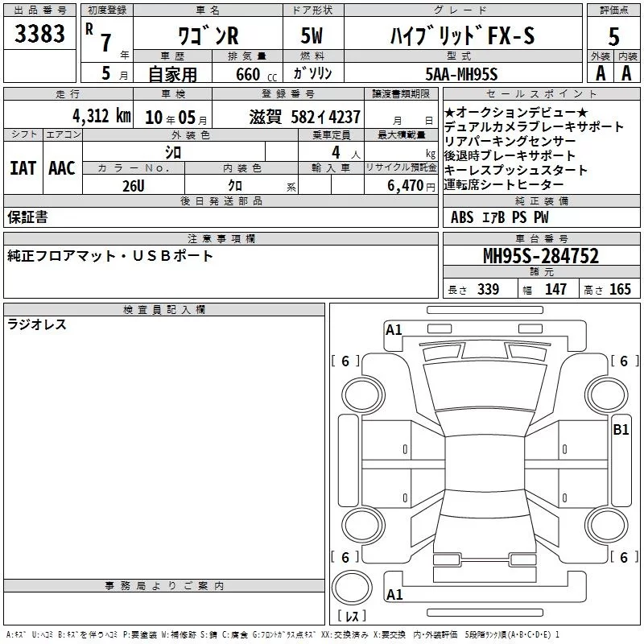The width and height of the screenshot is (644, 644).
Task: Select the 外装 exterior grade A cell
Action: pyautogui.click(x=599, y=72)
